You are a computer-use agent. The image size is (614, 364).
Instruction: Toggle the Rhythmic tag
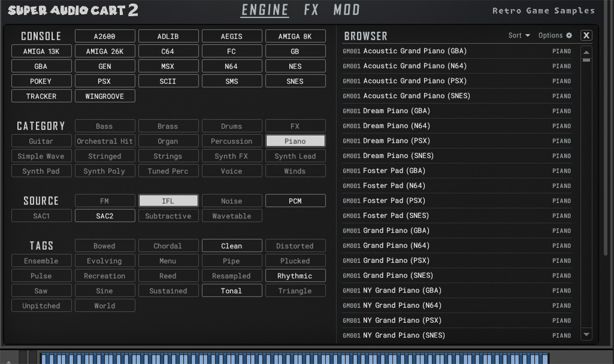click(x=295, y=276)
